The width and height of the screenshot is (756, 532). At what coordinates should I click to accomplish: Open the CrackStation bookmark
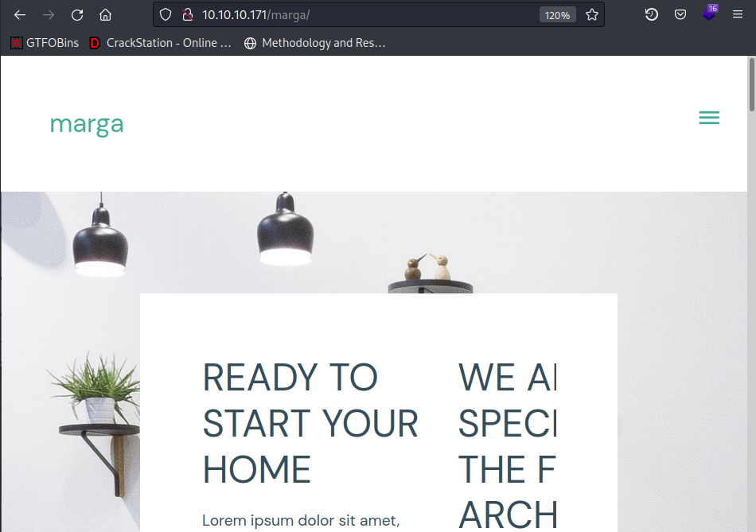161,43
